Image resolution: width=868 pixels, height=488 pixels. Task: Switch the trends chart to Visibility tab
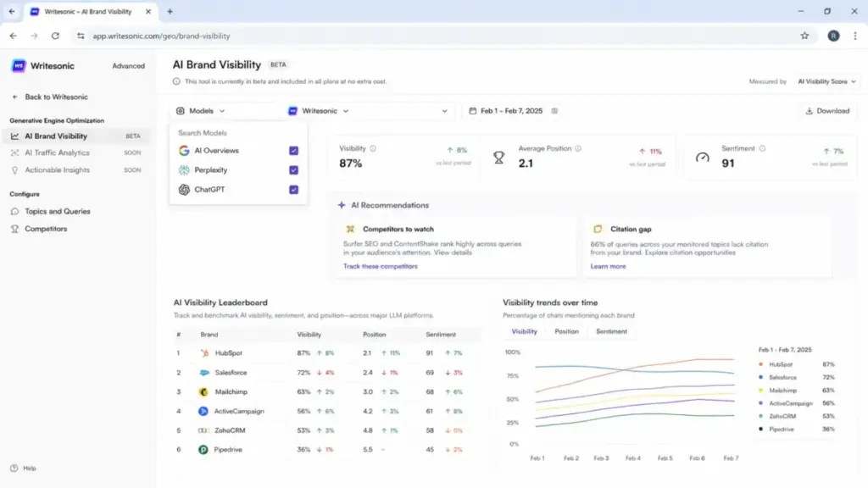pos(524,331)
